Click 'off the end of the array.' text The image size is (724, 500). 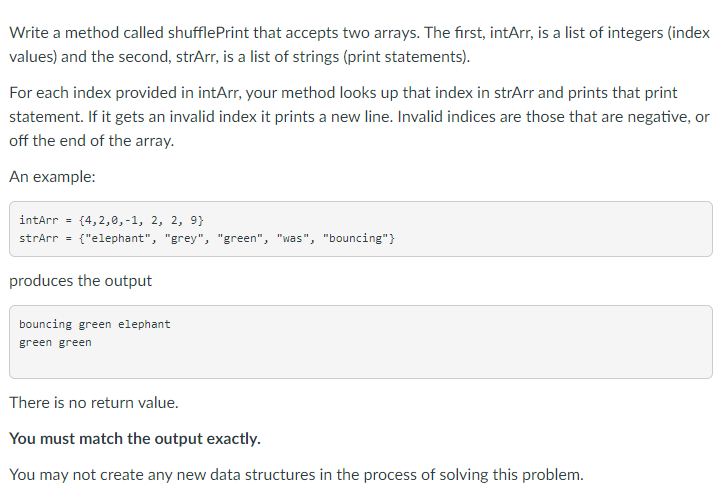(x=91, y=141)
